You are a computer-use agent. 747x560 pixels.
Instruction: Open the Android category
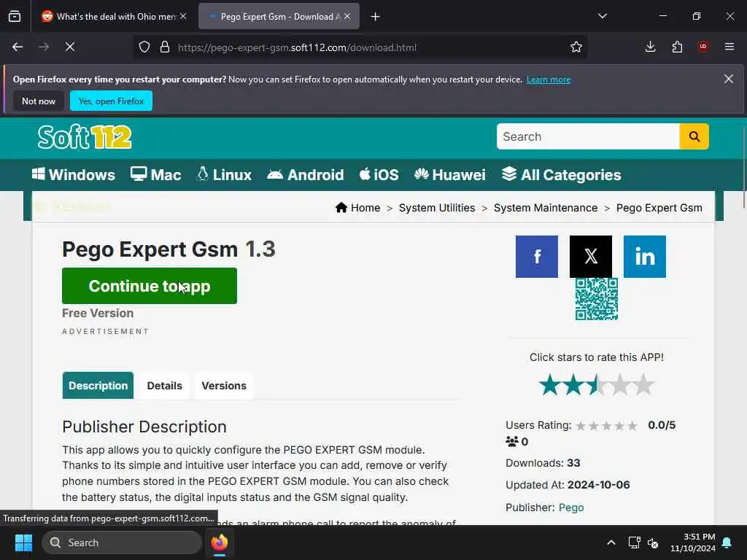[306, 175]
